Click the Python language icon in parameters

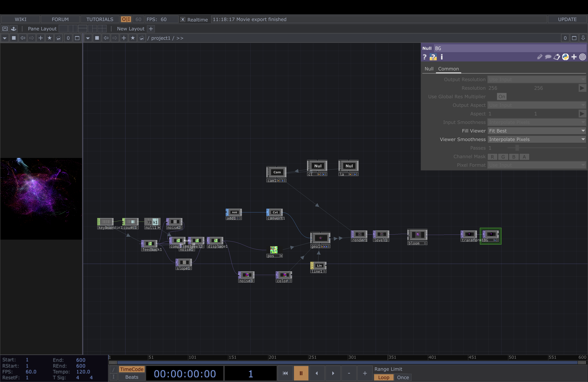[565, 57]
